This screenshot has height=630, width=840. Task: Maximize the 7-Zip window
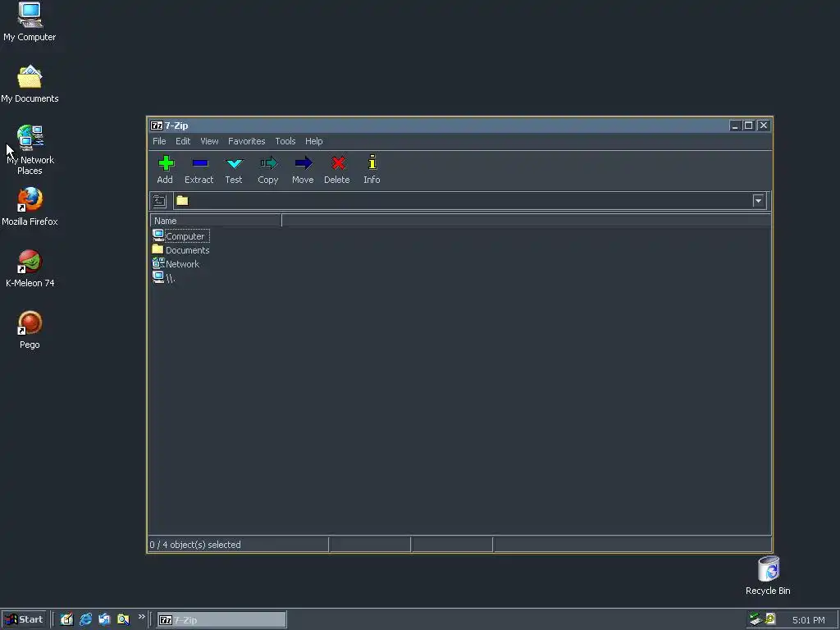(x=749, y=126)
